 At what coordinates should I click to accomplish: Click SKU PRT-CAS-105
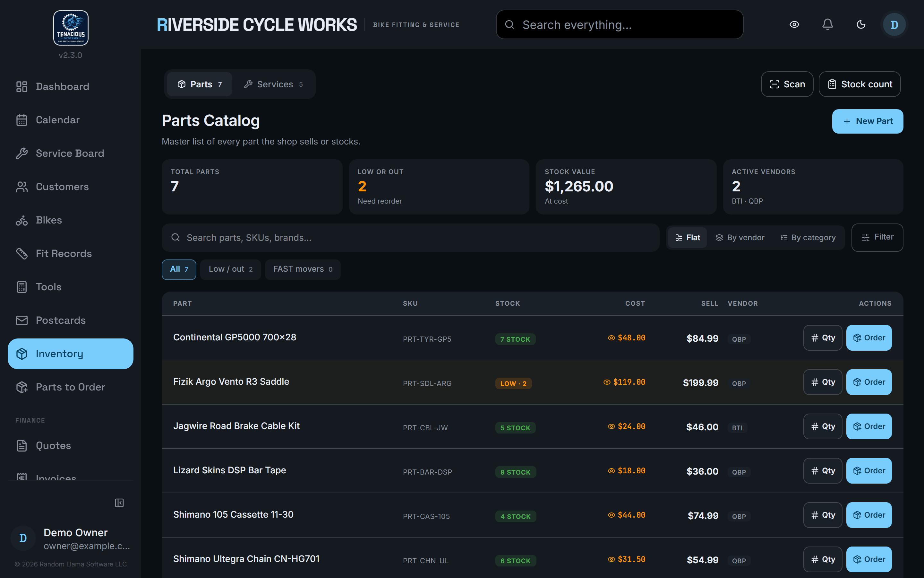click(426, 516)
